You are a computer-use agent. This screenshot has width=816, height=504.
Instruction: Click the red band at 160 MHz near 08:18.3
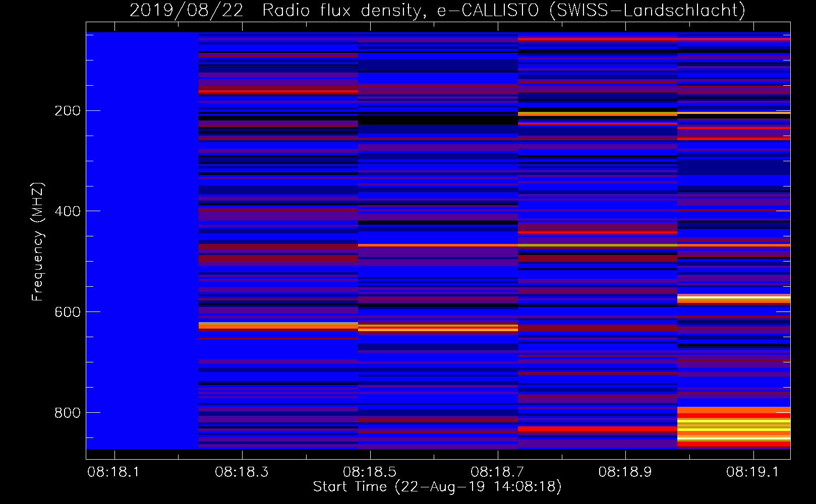278,92
